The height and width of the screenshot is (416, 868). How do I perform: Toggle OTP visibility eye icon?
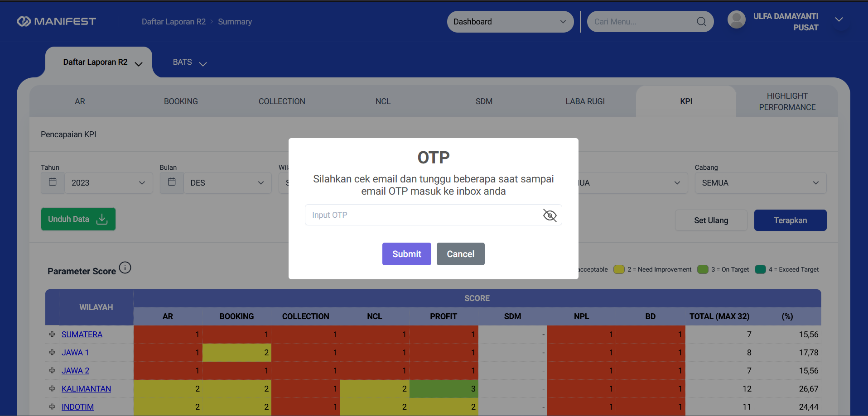(550, 215)
